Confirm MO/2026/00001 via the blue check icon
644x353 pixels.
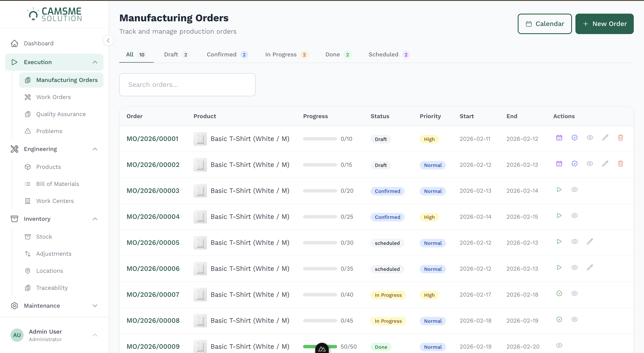click(x=575, y=138)
